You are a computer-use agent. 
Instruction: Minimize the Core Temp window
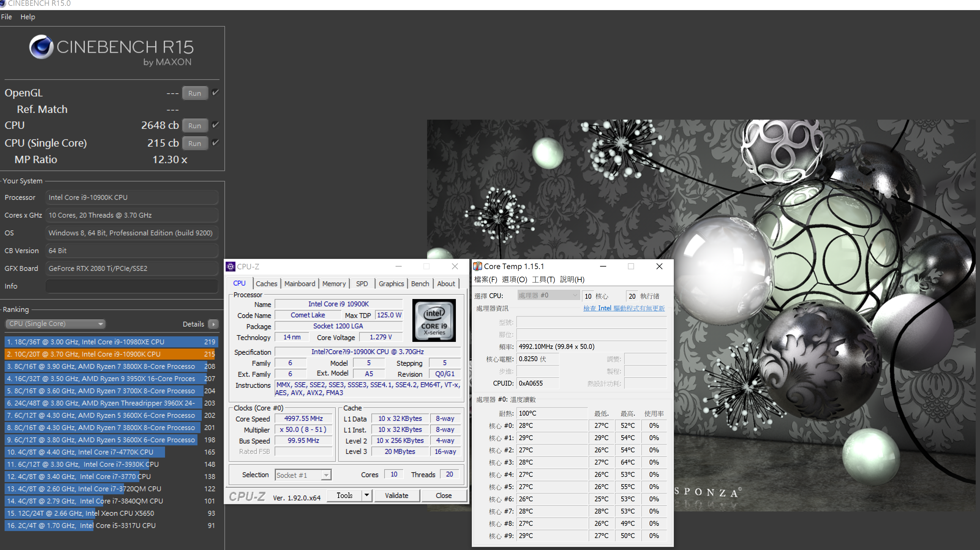point(603,266)
